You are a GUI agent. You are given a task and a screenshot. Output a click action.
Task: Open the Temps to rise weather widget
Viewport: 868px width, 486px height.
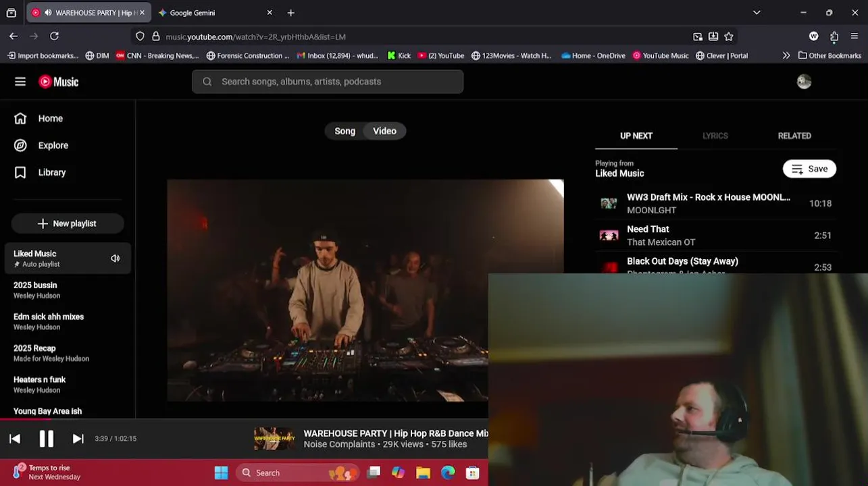[47, 472]
